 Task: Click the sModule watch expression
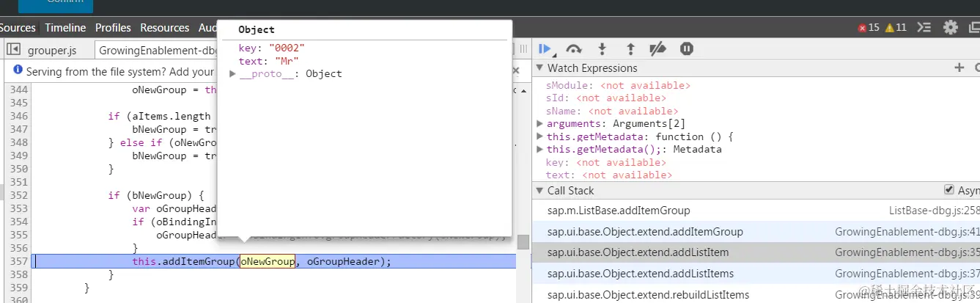[x=618, y=85]
